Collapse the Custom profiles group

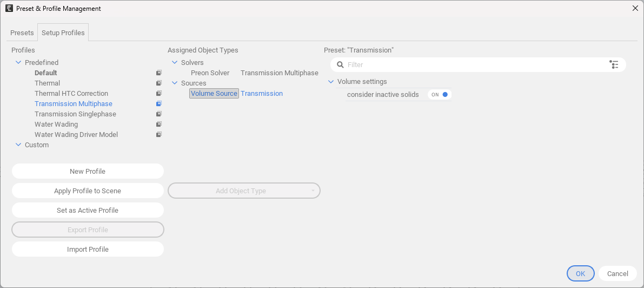pos(18,145)
